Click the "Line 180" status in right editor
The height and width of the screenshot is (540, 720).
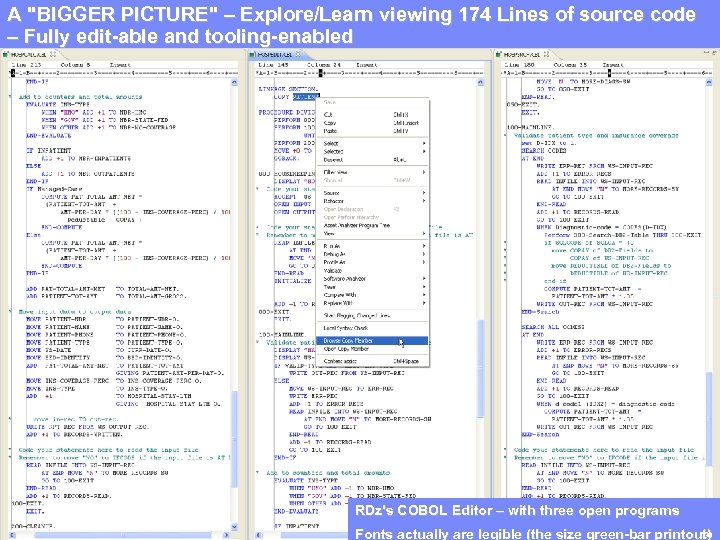tap(520, 65)
